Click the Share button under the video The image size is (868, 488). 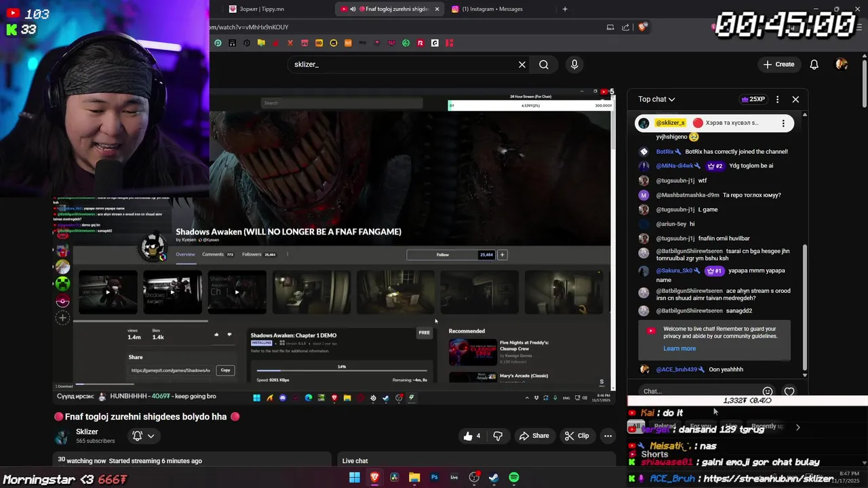pyautogui.click(x=533, y=436)
